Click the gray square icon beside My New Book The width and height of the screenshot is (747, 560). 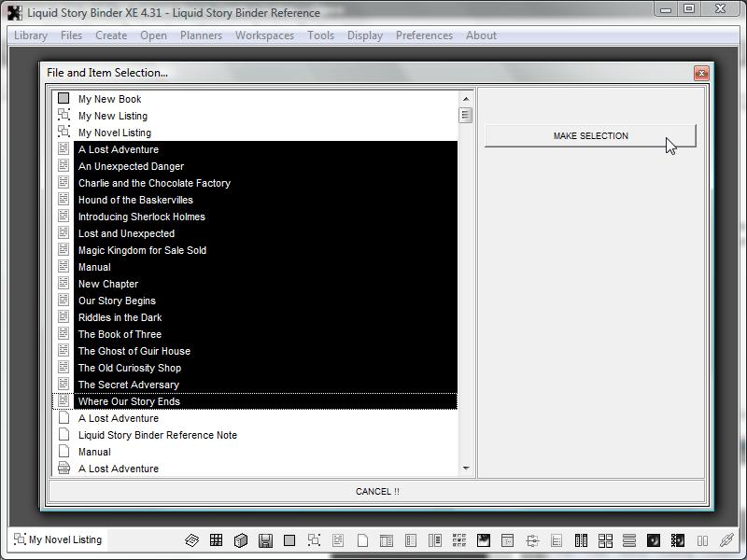(63, 99)
